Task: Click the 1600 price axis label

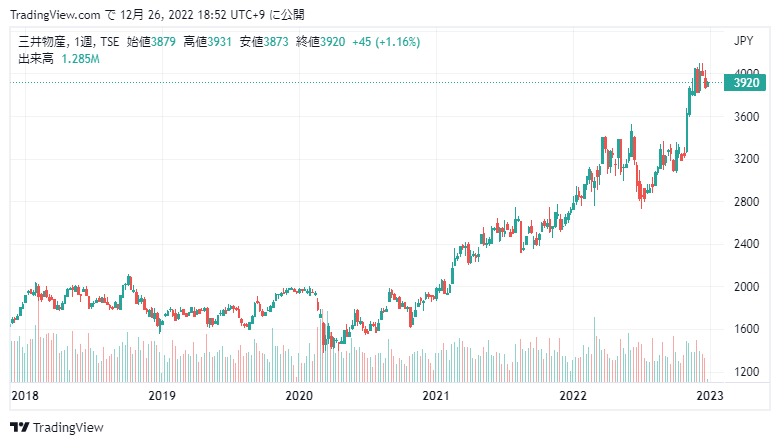Action: 747,329
